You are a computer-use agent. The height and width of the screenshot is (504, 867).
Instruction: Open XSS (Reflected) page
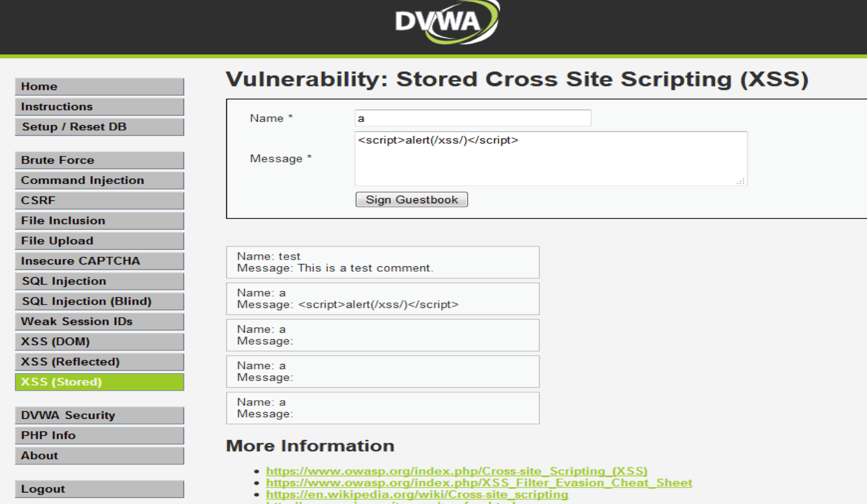pos(100,362)
